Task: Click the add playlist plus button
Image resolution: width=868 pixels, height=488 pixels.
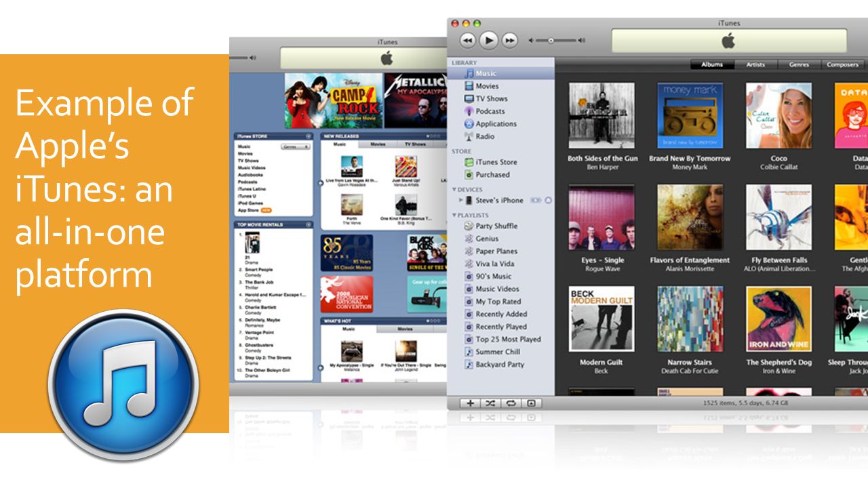Action: tap(470, 403)
